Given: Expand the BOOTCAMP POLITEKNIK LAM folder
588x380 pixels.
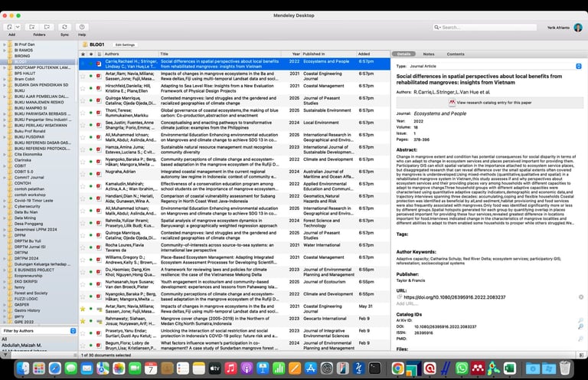Looking at the screenshot, I should (x=5, y=67).
